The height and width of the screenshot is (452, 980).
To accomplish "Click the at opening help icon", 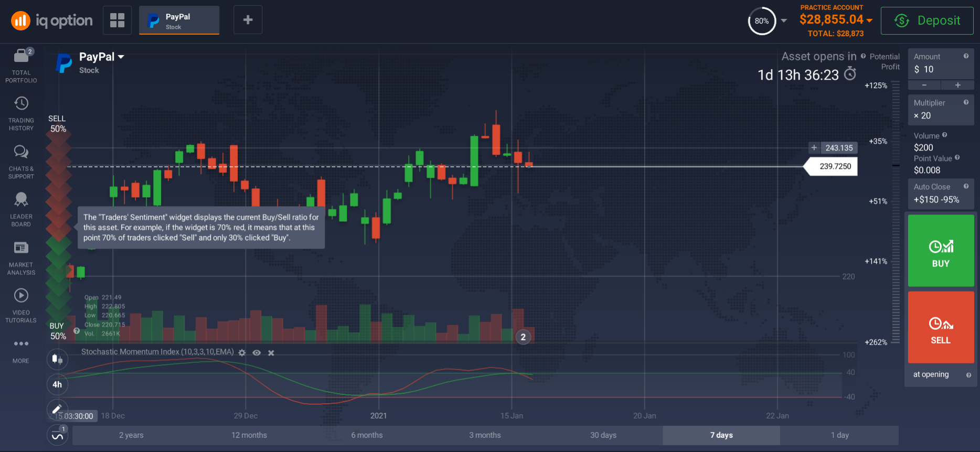I will click(x=968, y=375).
